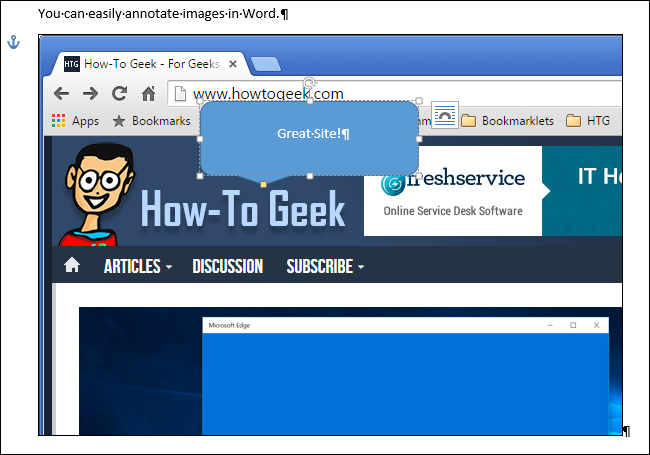Click the Microsoft Edge window title
Image resolution: width=650 pixels, height=455 pixels.
point(229,325)
